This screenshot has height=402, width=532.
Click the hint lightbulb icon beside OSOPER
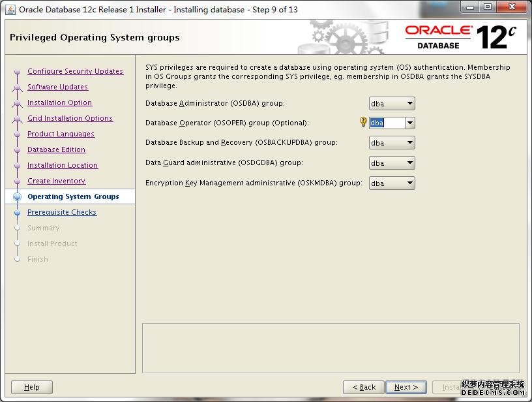363,122
